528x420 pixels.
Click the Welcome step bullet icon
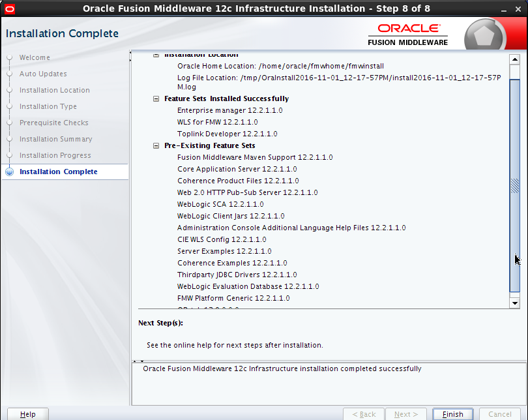9,57
